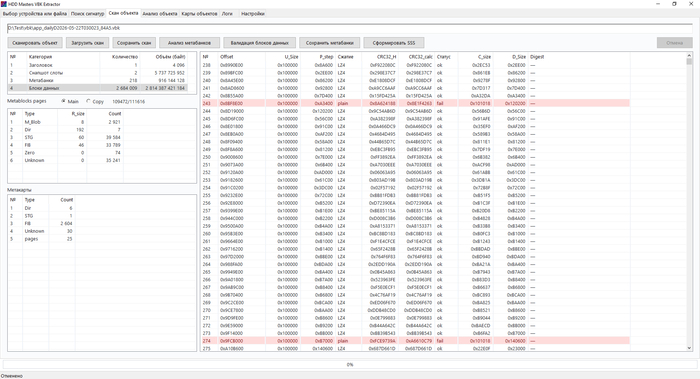Open the Карты объектов tab
The image size is (700, 379).
(x=199, y=14)
